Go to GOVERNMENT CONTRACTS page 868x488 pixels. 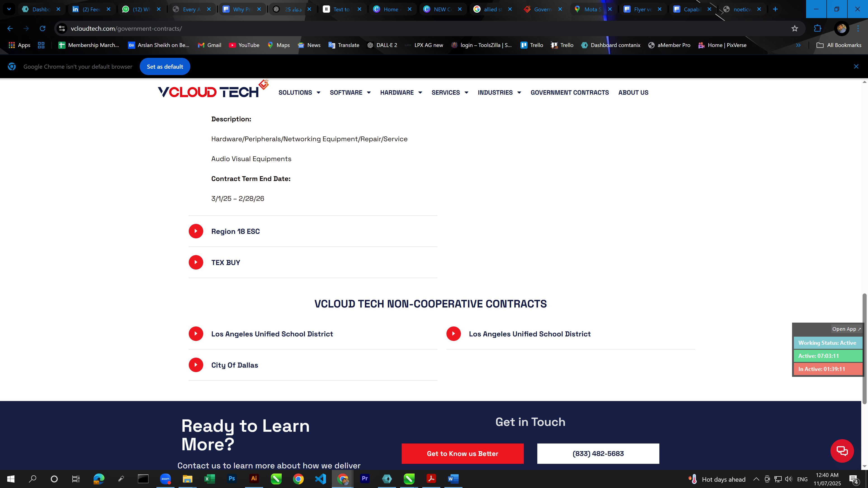pyautogui.click(x=569, y=93)
